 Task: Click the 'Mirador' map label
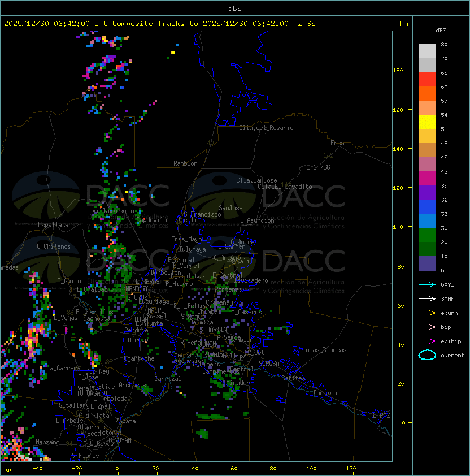point(238,383)
